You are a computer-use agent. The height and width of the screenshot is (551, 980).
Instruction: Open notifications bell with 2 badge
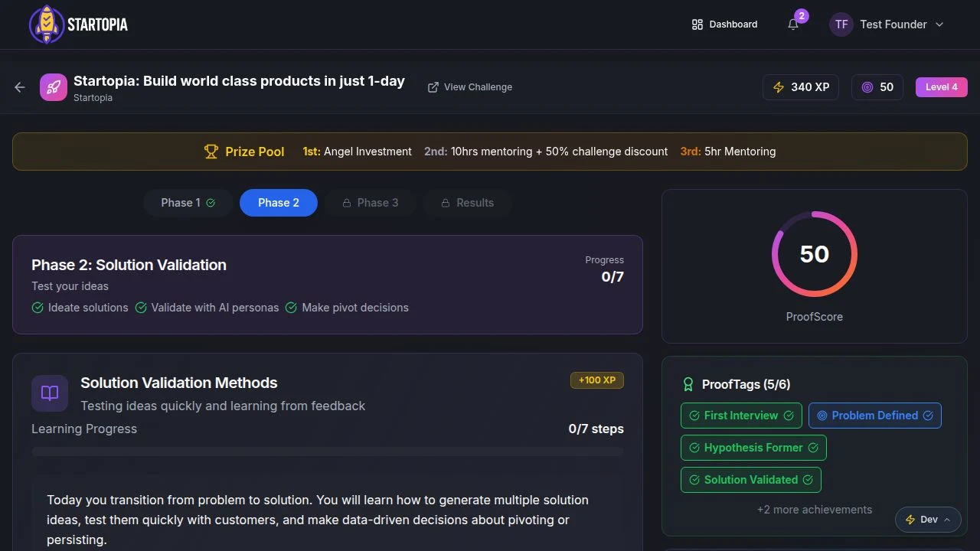793,24
